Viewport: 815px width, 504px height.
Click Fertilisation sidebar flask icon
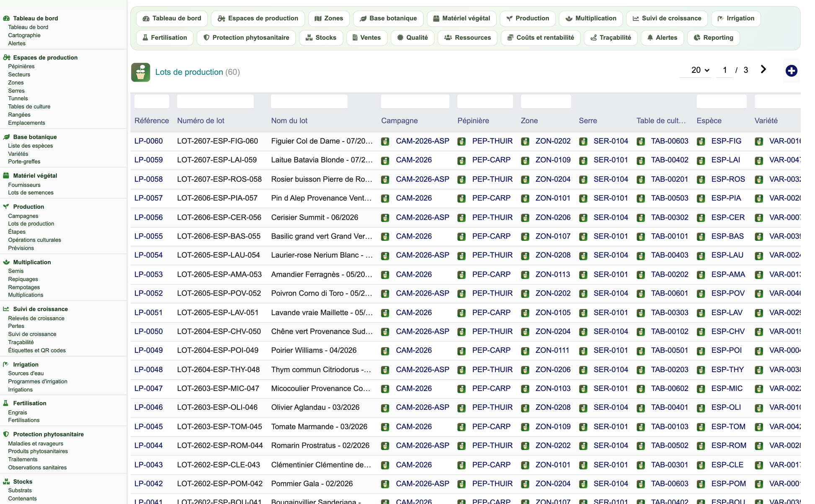pyautogui.click(x=6, y=403)
